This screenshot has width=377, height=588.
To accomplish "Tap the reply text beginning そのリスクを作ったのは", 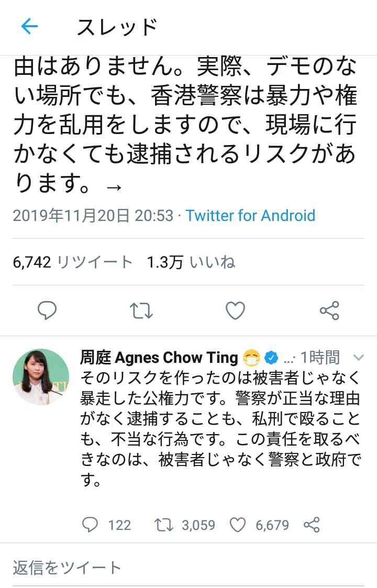I will [x=220, y=428].
